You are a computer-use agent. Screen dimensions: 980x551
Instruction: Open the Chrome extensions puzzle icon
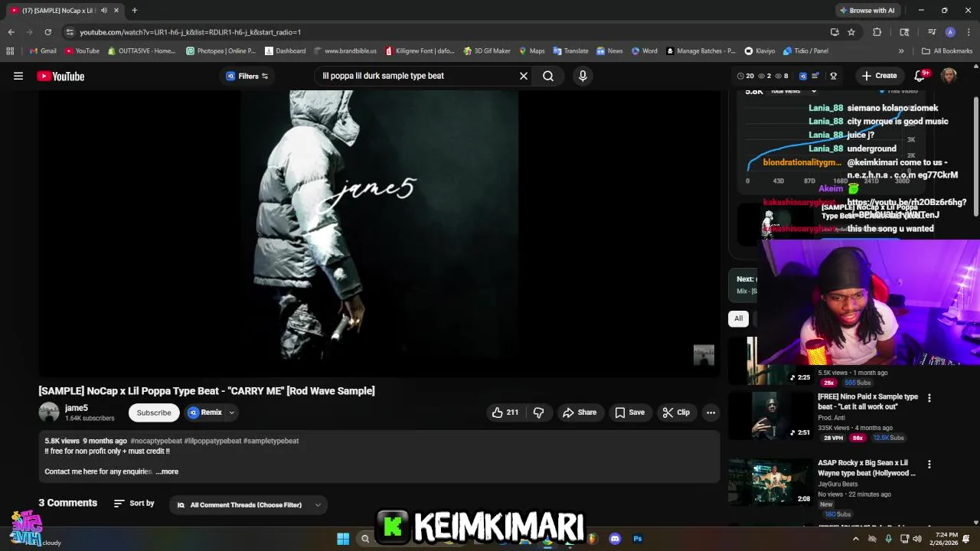[x=877, y=32]
